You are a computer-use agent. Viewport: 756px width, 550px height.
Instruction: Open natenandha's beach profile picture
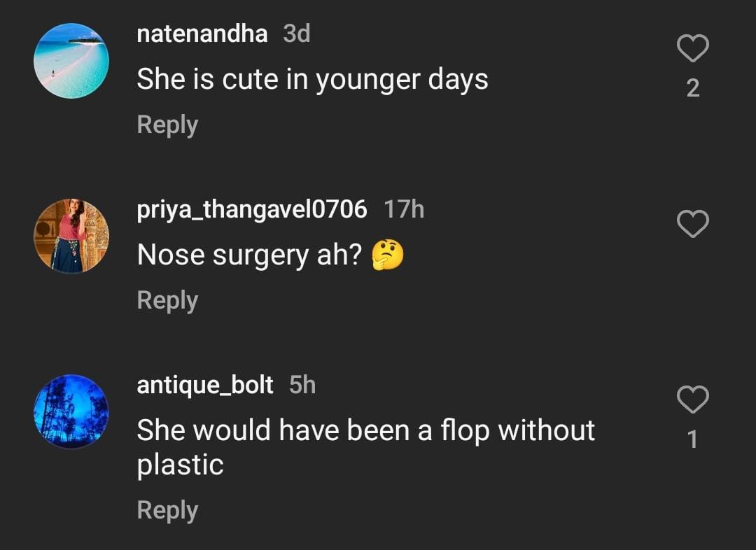71,61
